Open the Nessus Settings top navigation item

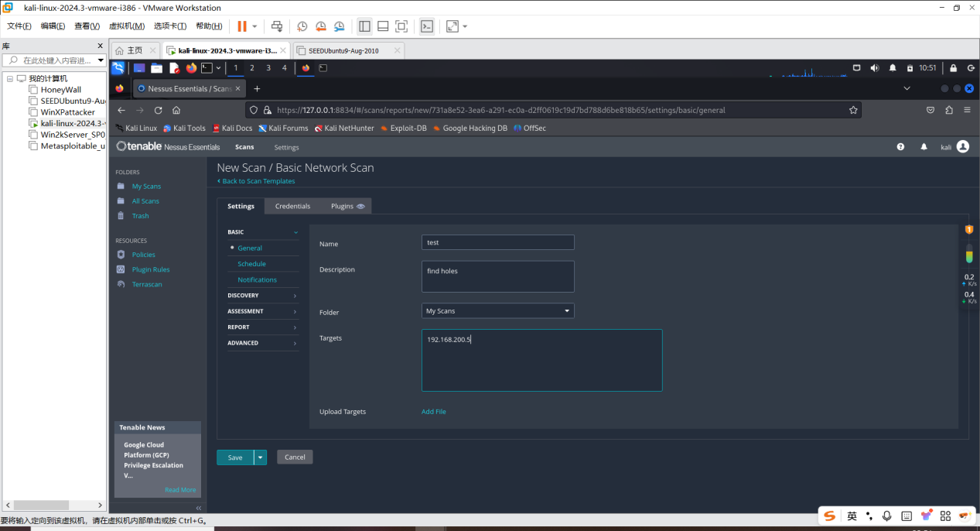coord(286,147)
